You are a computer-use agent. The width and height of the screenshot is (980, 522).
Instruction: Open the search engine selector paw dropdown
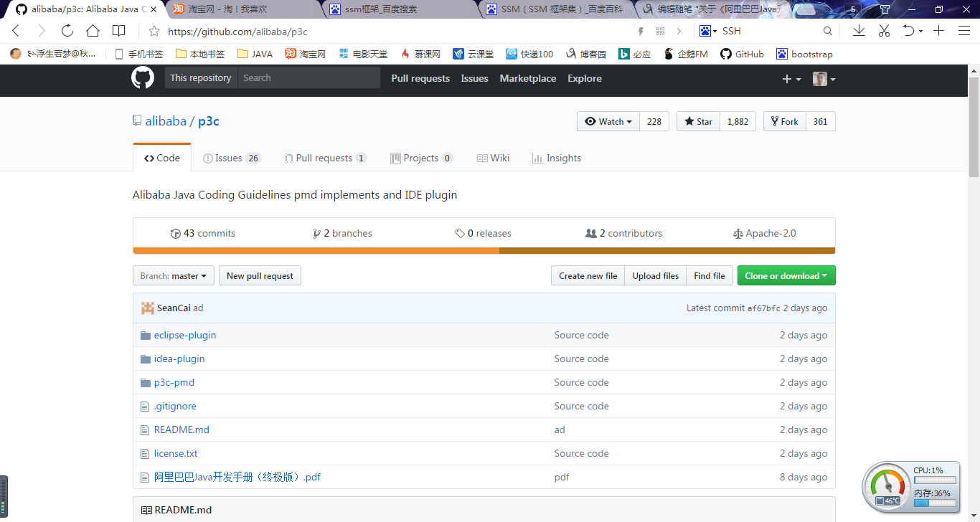tap(708, 31)
